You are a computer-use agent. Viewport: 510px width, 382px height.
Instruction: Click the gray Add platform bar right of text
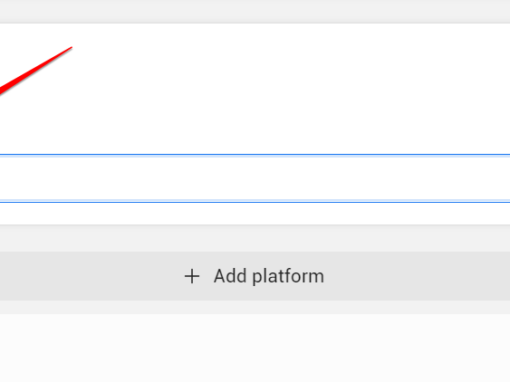click(x=417, y=276)
